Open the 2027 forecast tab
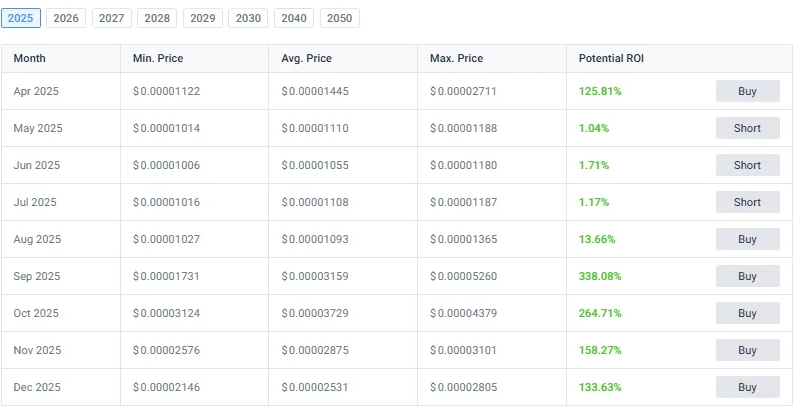The width and height of the screenshot is (795, 407). click(x=112, y=18)
